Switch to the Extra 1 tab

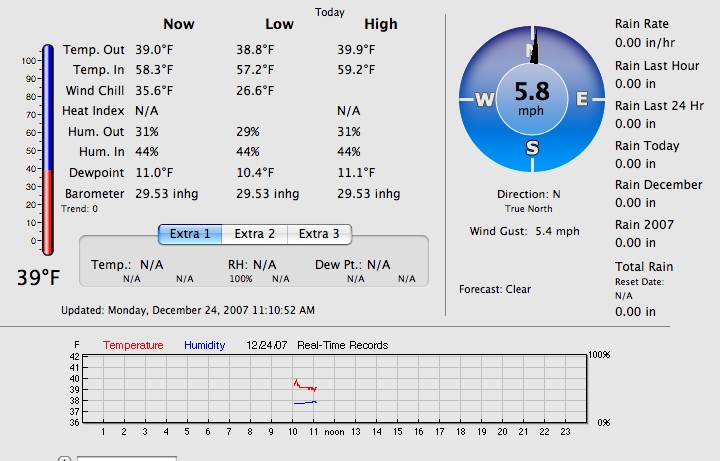click(x=190, y=234)
